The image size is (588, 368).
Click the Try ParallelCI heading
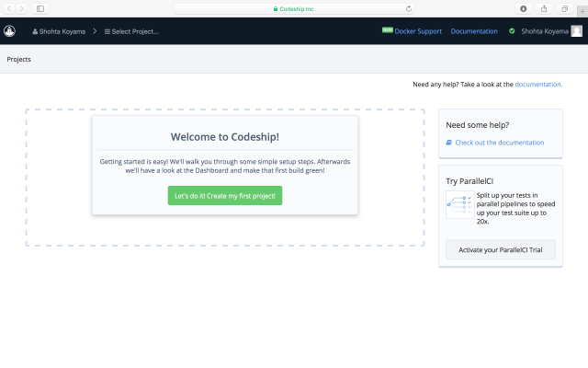coord(469,181)
